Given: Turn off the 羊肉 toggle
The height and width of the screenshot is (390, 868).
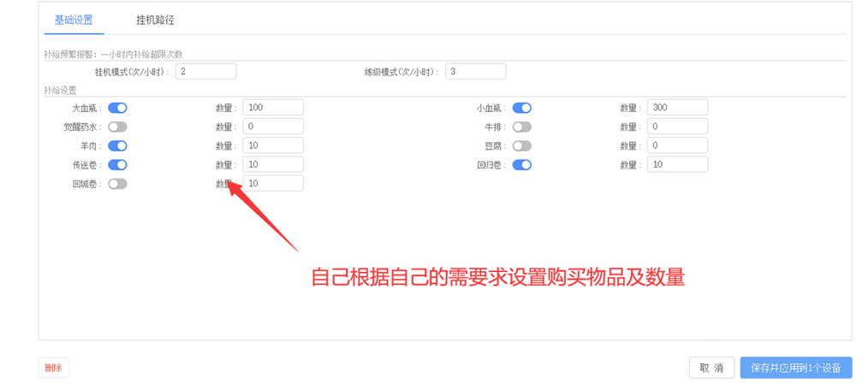Looking at the screenshot, I should coord(117,145).
